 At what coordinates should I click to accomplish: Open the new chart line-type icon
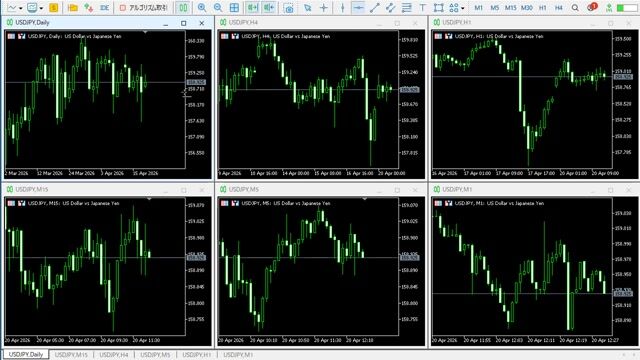[12, 7]
